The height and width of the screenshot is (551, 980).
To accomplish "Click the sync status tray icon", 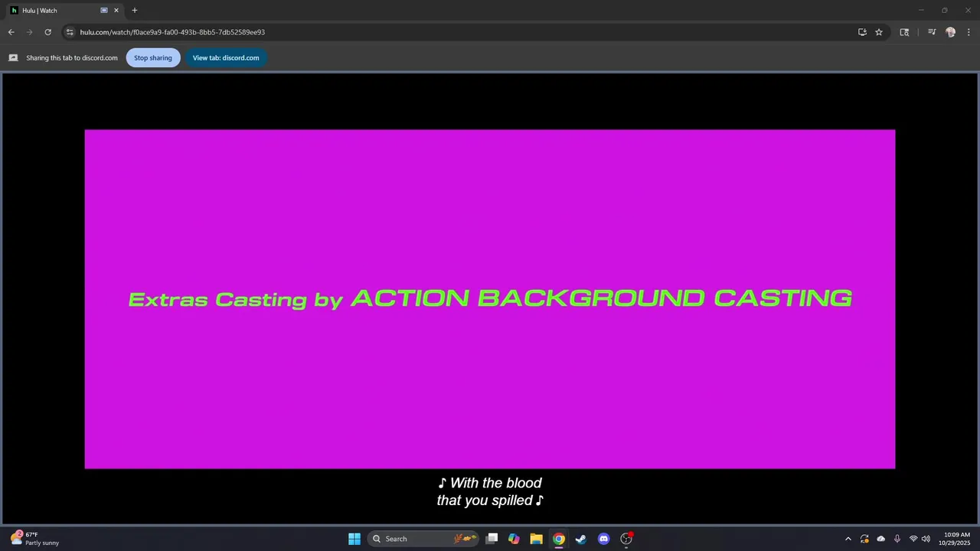I will (x=864, y=539).
